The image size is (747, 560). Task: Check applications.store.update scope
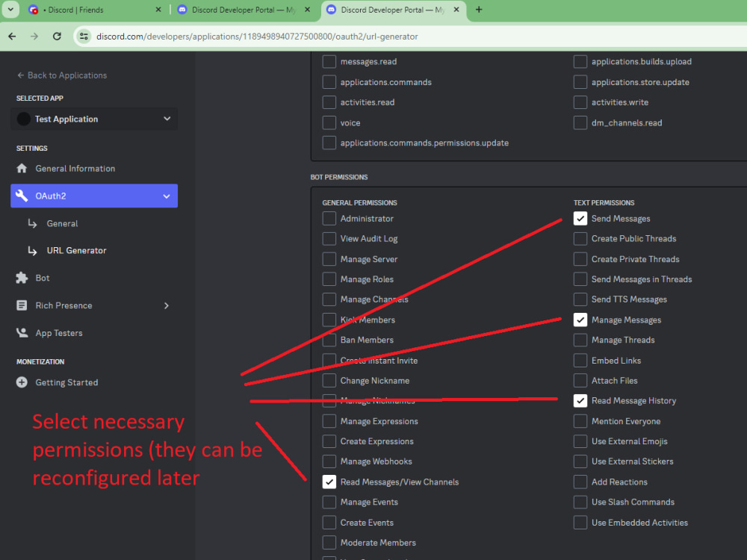click(x=580, y=82)
